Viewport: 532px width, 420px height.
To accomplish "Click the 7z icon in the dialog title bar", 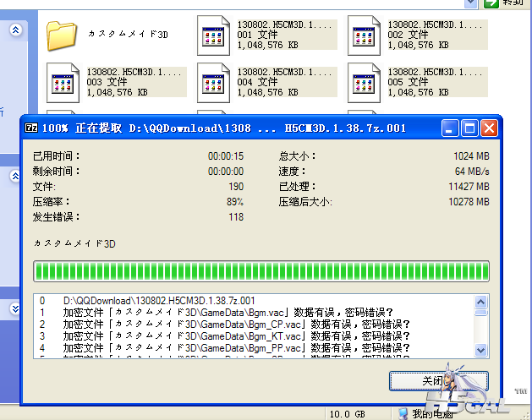I will pos(31,128).
